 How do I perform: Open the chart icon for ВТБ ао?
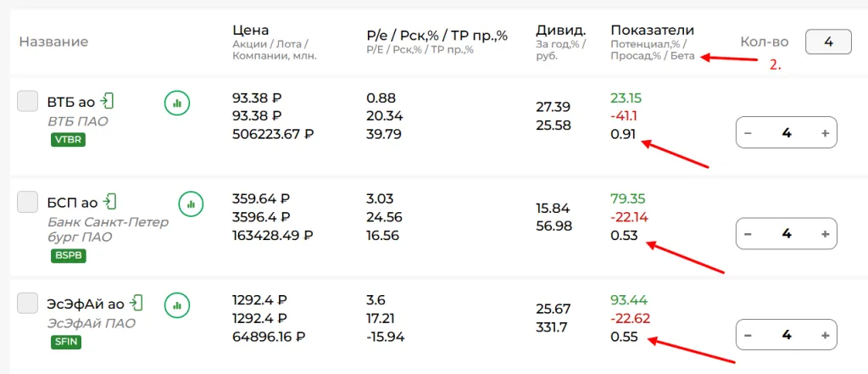pos(176,103)
